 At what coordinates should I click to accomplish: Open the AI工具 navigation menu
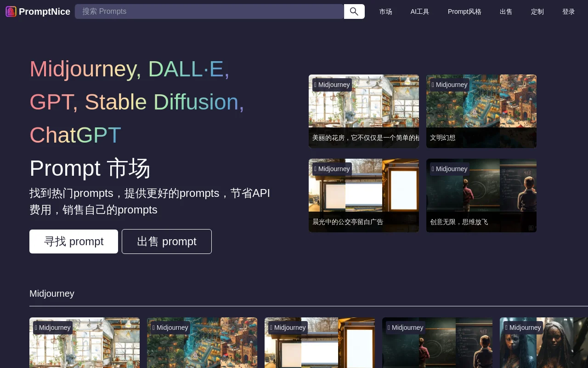(x=419, y=11)
